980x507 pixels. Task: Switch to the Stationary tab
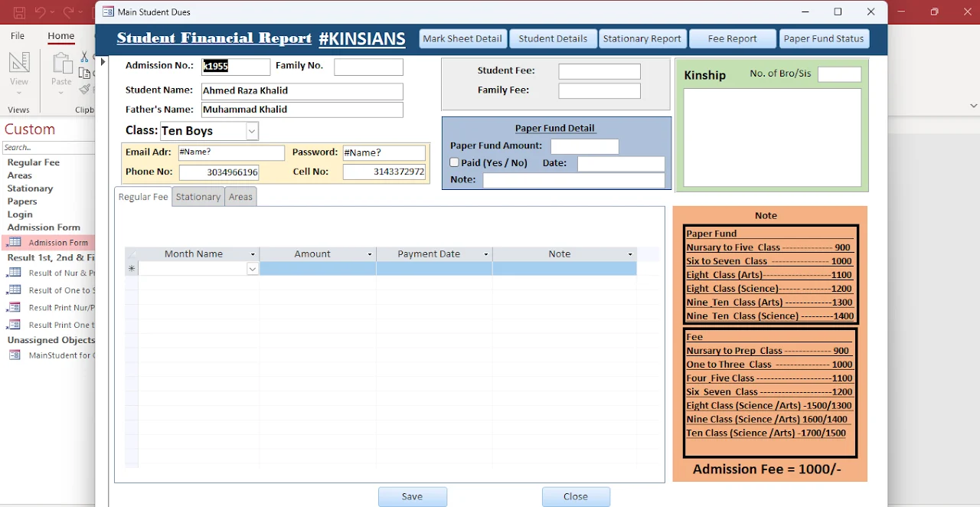[198, 197]
